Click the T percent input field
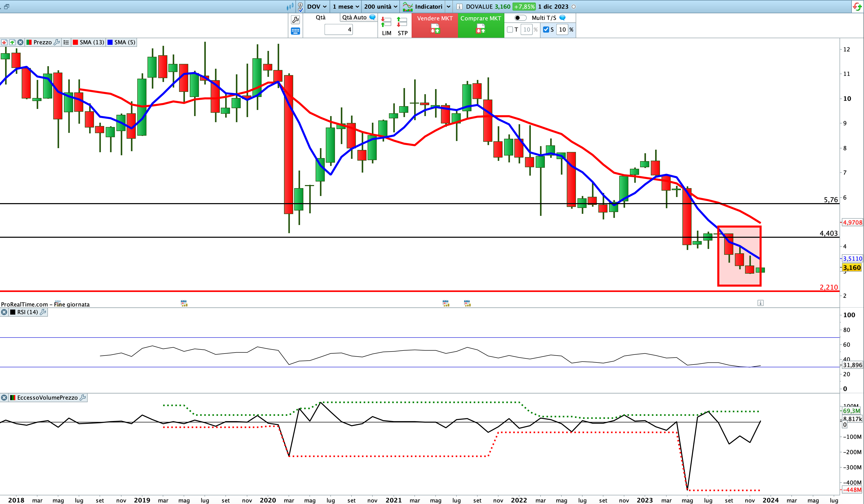Image resolution: width=864 pixels, height=504 pixels. (x=527, y=30)
